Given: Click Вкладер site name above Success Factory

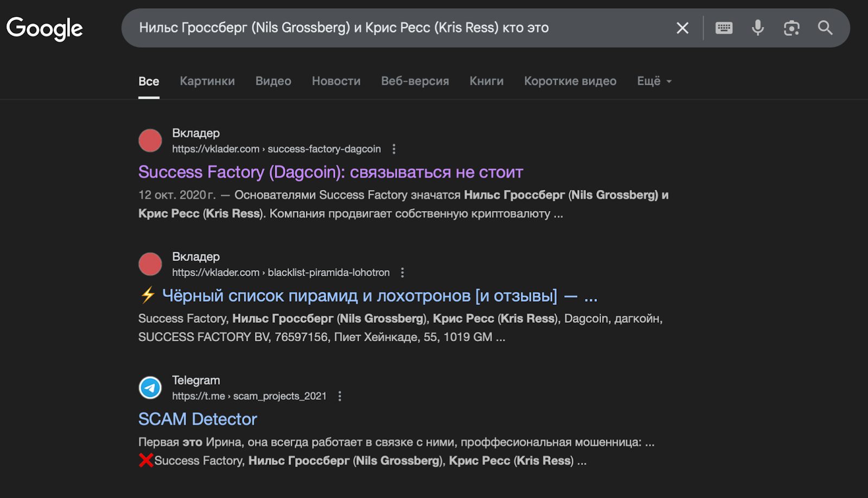Looking at the screenshot, I should coord(196,133).
